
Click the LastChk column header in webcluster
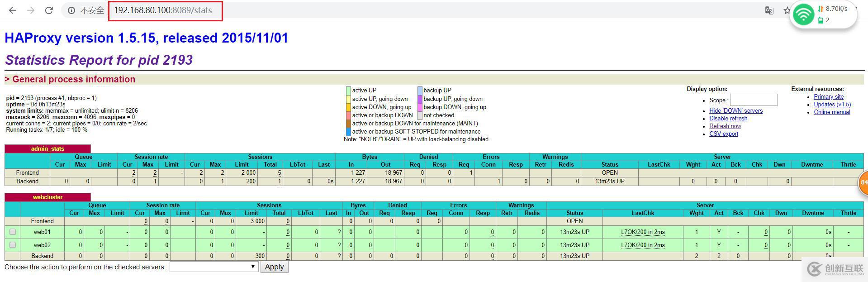click(643, 213)
